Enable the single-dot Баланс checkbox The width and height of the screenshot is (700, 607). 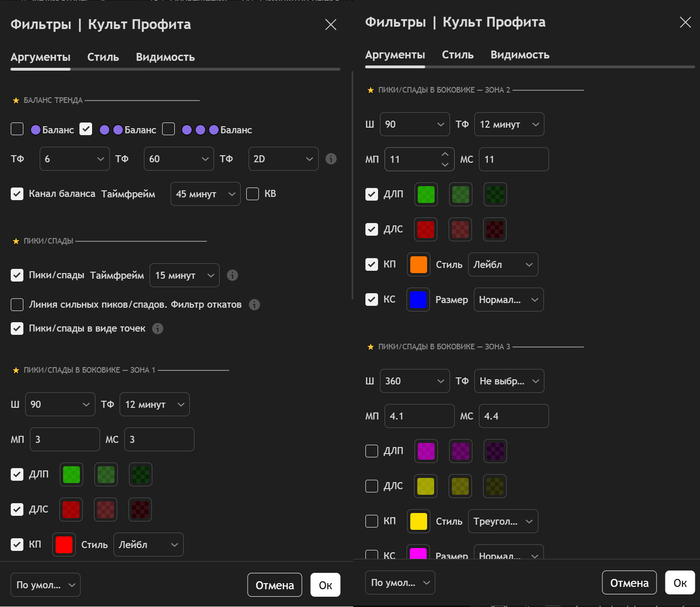17,129
